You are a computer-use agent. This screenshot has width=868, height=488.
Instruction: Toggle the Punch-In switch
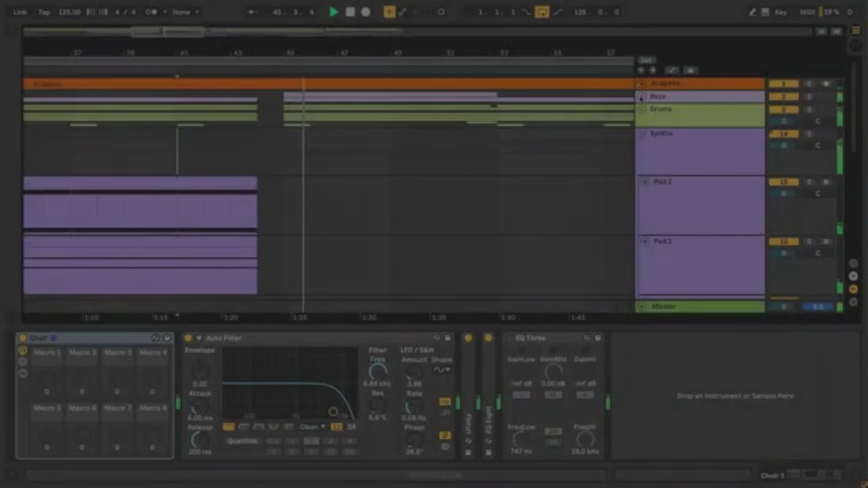pos(526,12)
